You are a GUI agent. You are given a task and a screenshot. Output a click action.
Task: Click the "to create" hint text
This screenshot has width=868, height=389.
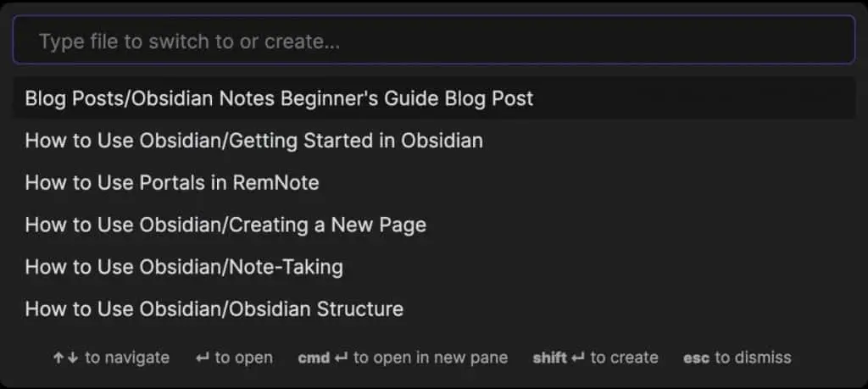coord(625,358)
